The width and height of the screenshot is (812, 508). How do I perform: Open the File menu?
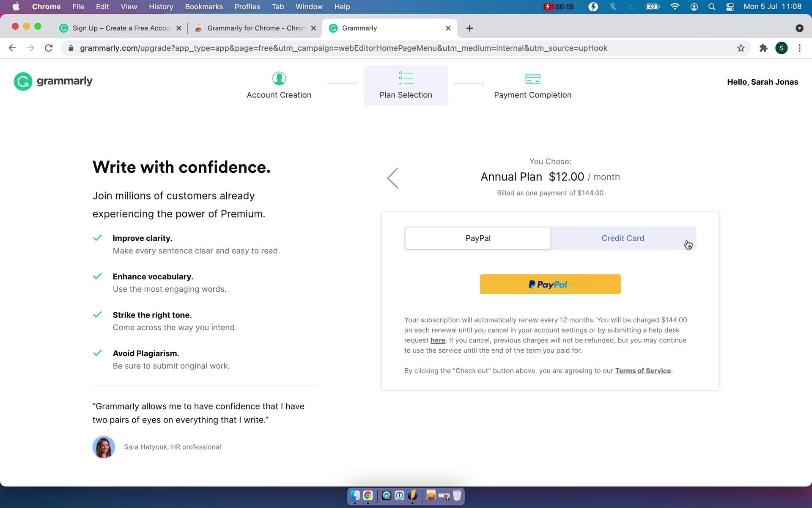coord(78,7)
